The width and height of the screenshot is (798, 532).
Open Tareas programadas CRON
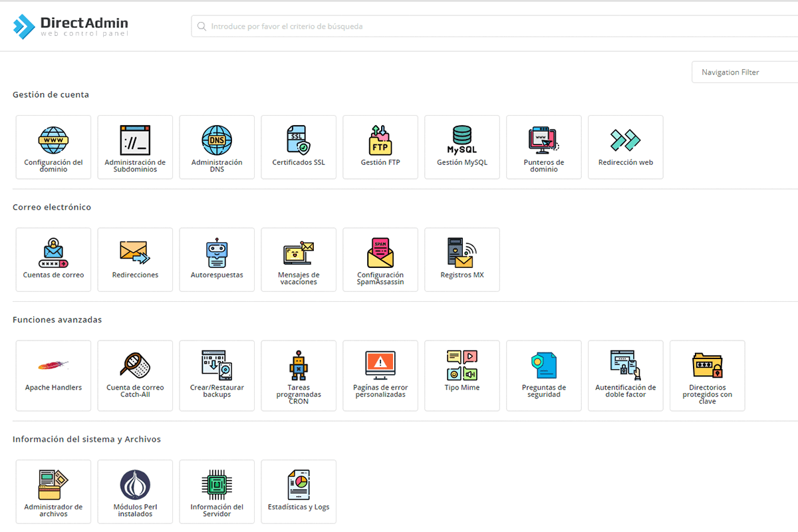299,375
